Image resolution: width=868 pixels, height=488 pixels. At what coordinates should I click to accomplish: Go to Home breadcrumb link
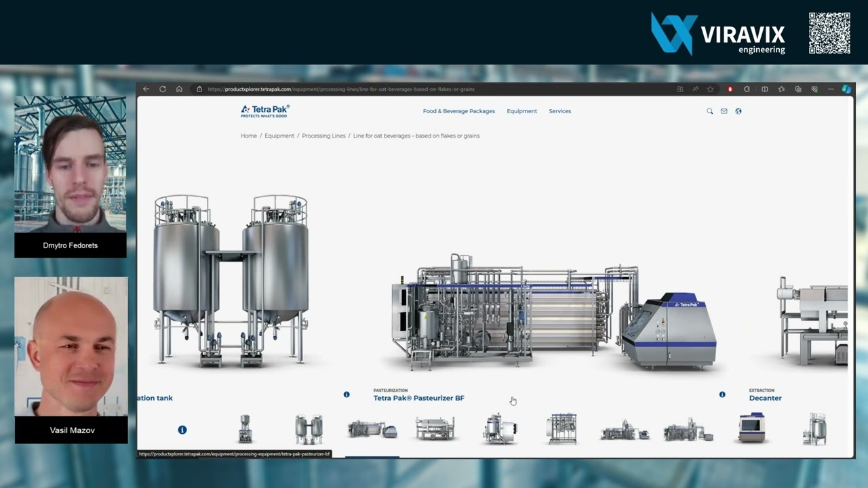[249, 136]
